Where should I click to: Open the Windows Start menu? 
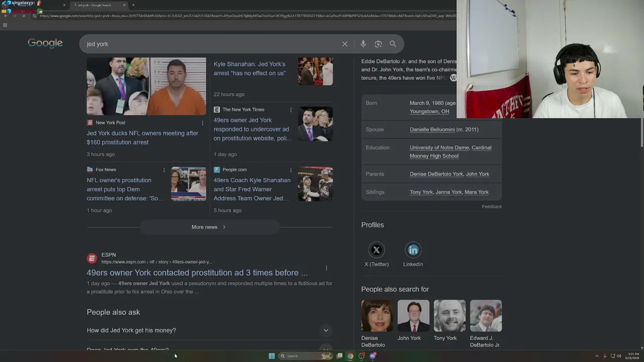tap(272, 356)
